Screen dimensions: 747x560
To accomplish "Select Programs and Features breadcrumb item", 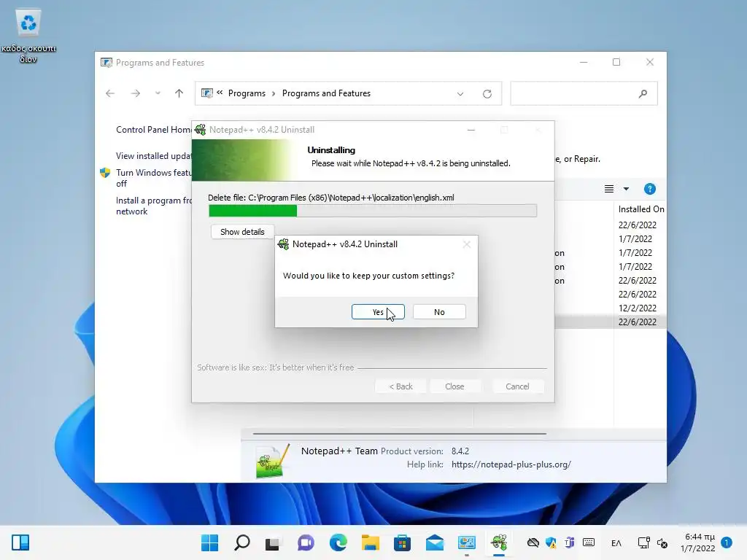I will click(x=326, y=93).
